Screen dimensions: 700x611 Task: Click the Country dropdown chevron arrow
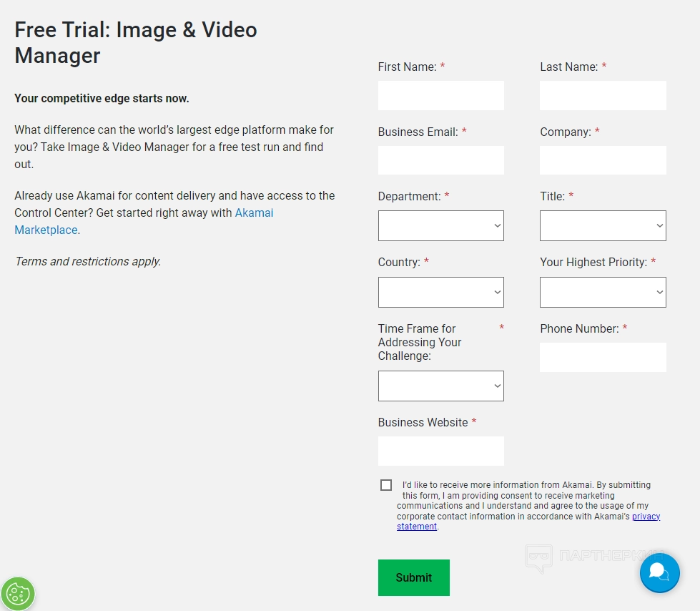pyautogui.click(x=498, y=293)
